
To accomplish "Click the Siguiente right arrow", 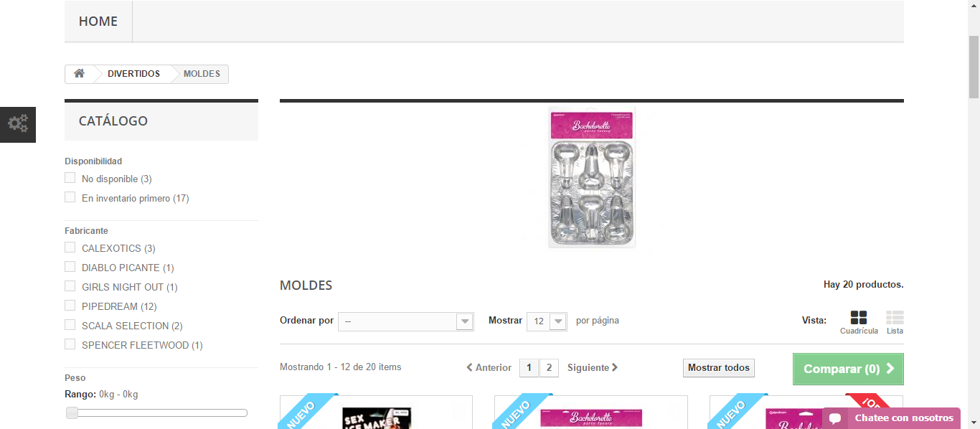I will pos(615,368).
